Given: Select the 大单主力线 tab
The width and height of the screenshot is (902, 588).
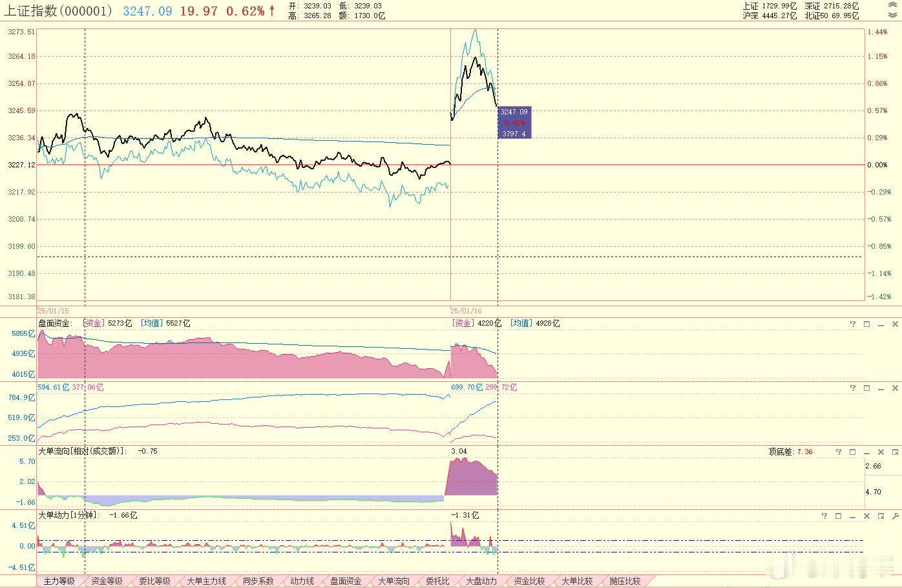Looking at the screenshot, I should click(x=207, y=581).
